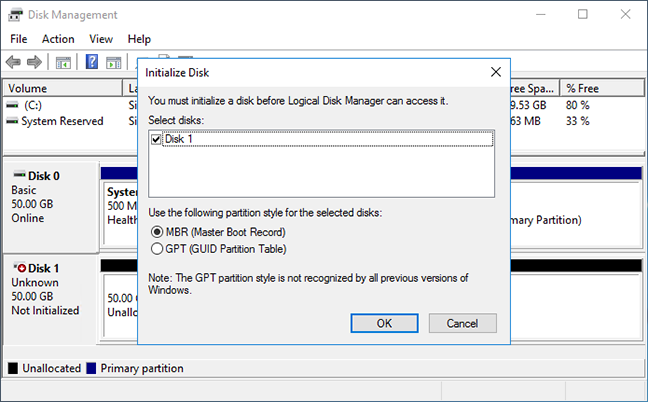648x402 pixels.
Task: Click Show/Hide Console Tree toolbar icon
Action: point(63,63)
